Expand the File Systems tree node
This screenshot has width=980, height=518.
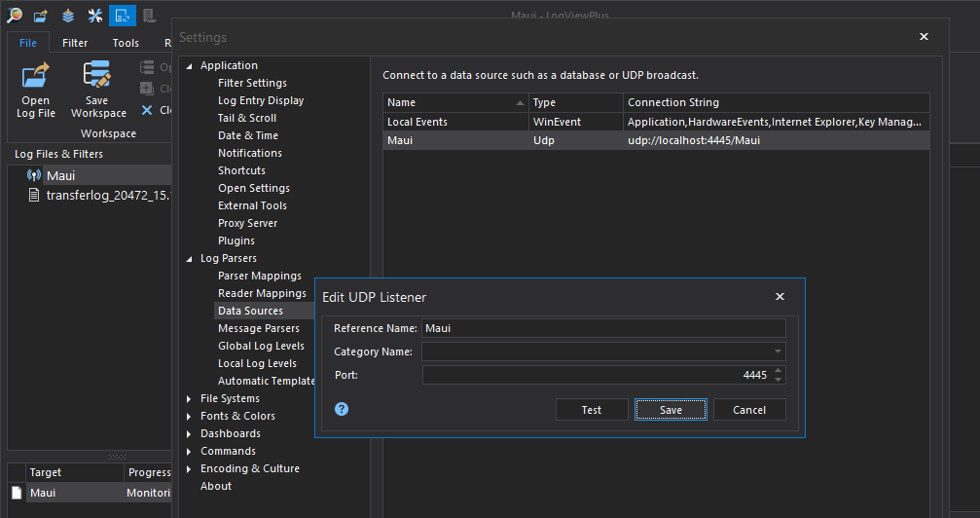(x=189, y=398)
